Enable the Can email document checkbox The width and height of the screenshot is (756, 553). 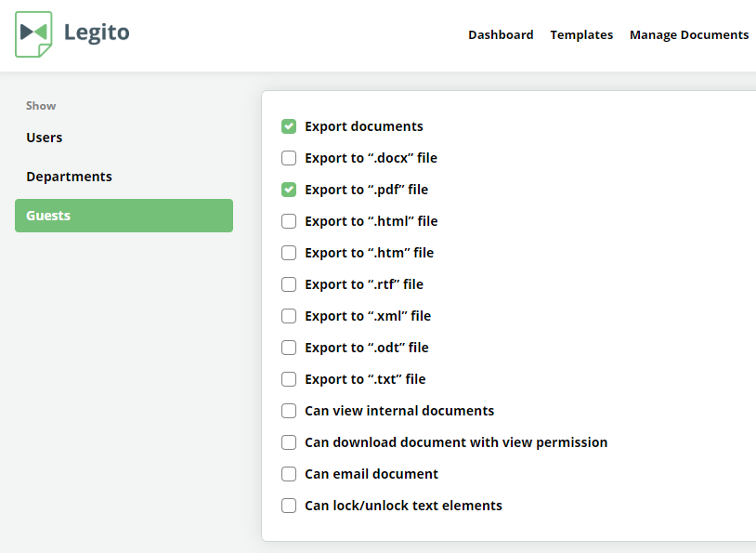click(289, 474)
